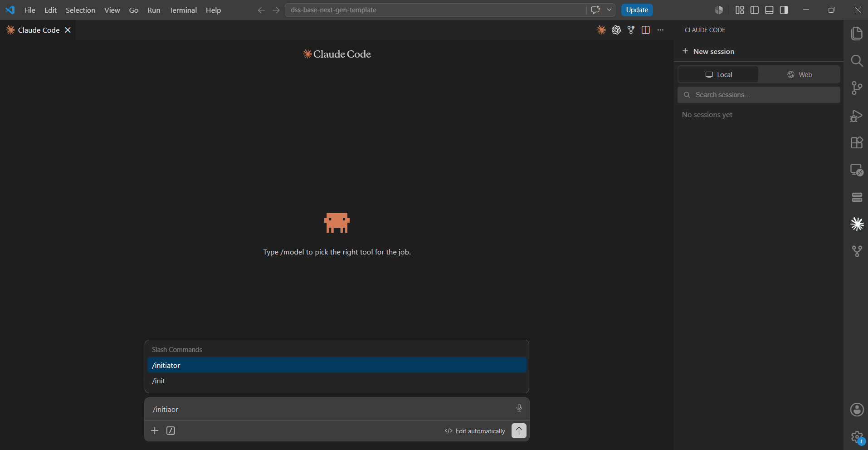Screen dimensions: 868x450
Task: Open Customize Layout icon
Action: tap(740, 10)
